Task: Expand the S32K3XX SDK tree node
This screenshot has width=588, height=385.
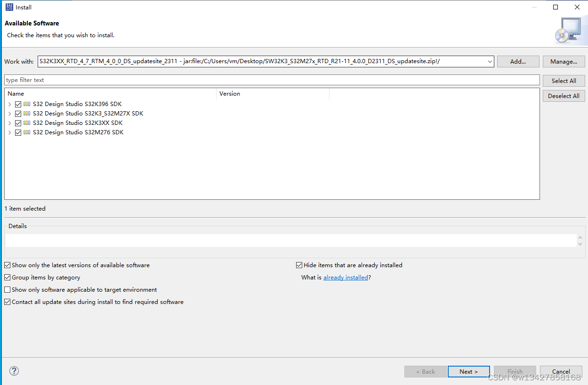Action: pos(9,123)
